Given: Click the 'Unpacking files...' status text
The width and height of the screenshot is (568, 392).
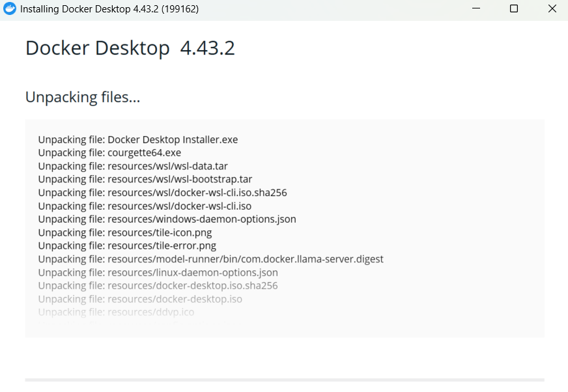Looking at the screenshot, I should tap(83, 97).
